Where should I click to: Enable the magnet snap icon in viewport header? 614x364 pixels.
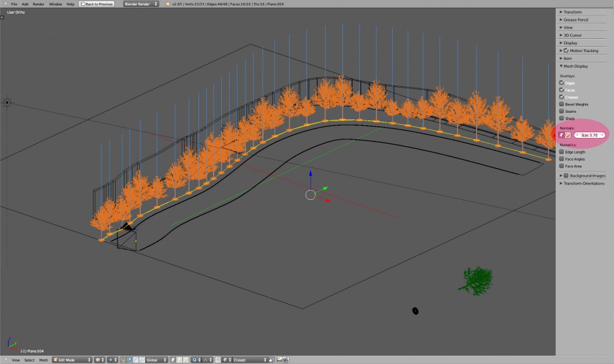[218, 359]
